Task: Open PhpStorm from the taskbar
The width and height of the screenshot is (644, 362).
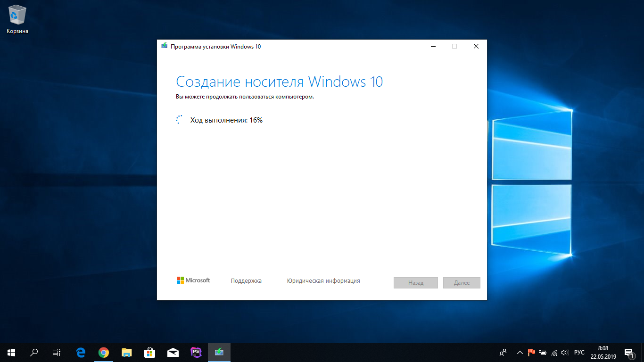Action: (x=196, y=353)
